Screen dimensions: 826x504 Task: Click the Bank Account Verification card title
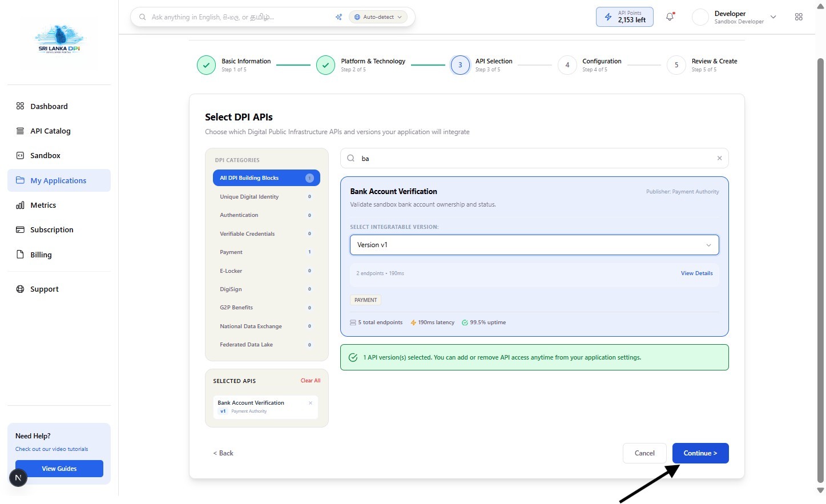pyautogui.click(x=393, y=191)
